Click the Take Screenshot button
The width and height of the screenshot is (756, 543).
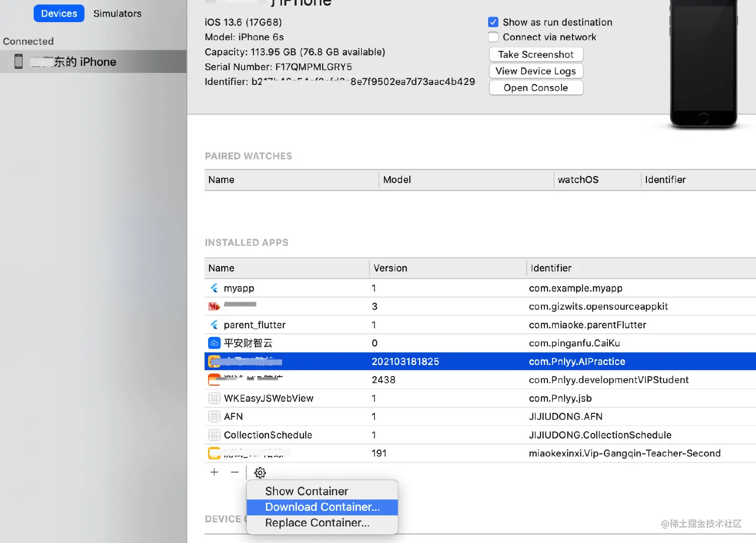tap(536, 54)
